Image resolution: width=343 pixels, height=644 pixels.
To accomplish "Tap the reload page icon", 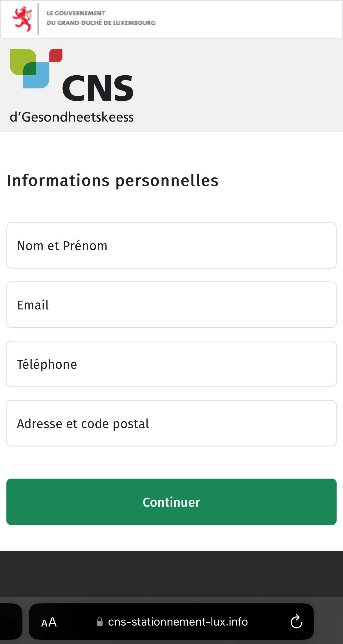I will [296, 622].
